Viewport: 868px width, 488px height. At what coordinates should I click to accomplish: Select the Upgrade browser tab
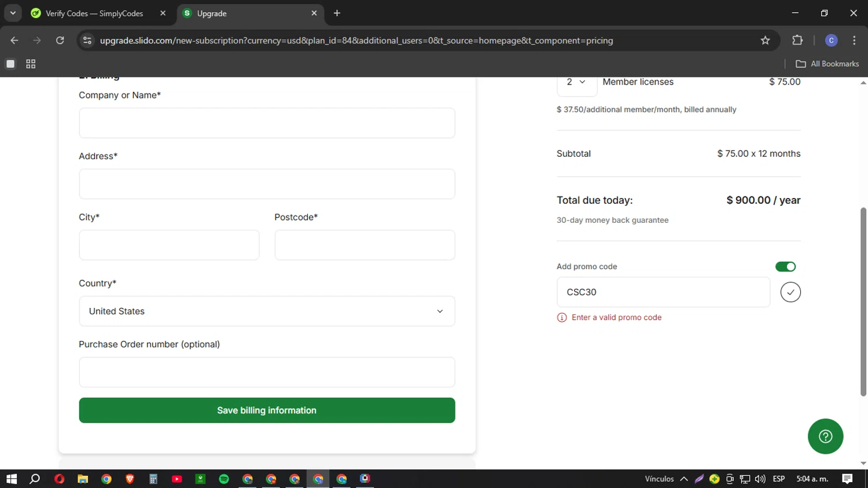[x=250, y=13]
